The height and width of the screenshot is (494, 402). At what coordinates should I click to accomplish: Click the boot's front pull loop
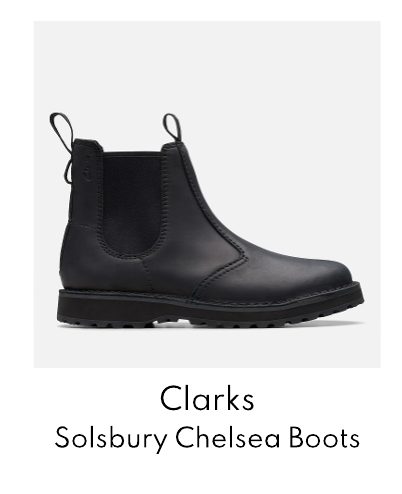[172, 128]
